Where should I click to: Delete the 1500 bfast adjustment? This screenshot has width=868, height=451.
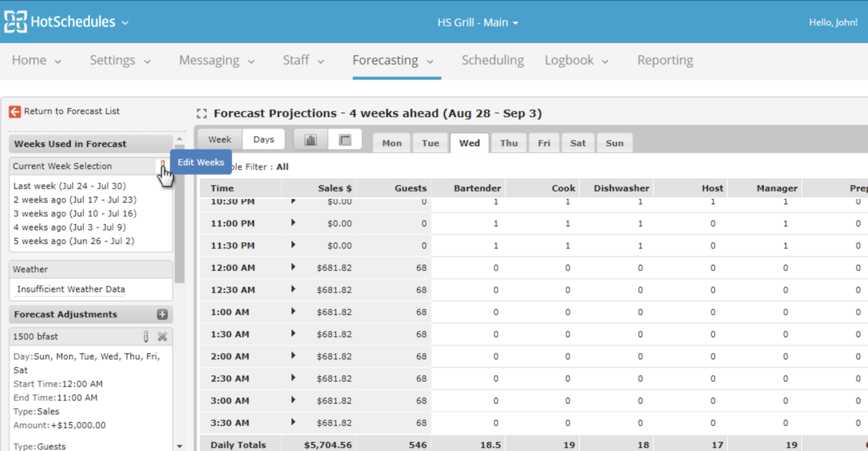coord(162,337)
